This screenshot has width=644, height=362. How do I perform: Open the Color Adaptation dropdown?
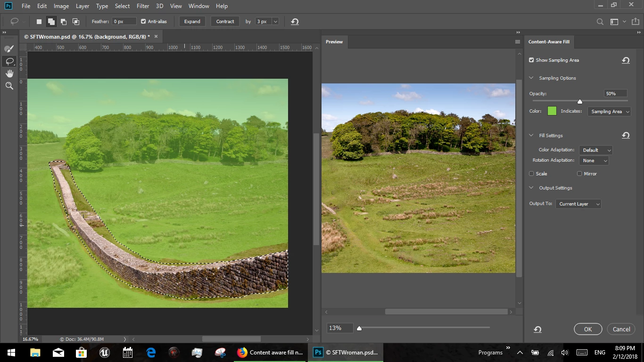[x=596, y=150]
